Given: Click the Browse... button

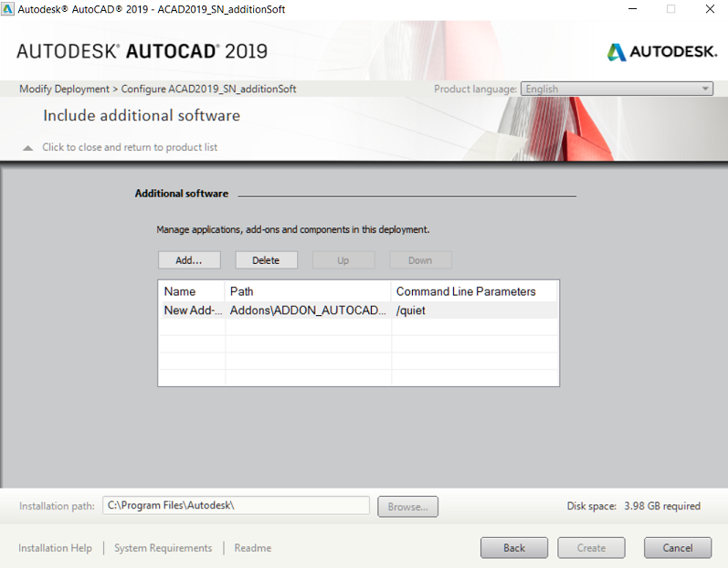Looking at the screenshot, I should (407, 506).
